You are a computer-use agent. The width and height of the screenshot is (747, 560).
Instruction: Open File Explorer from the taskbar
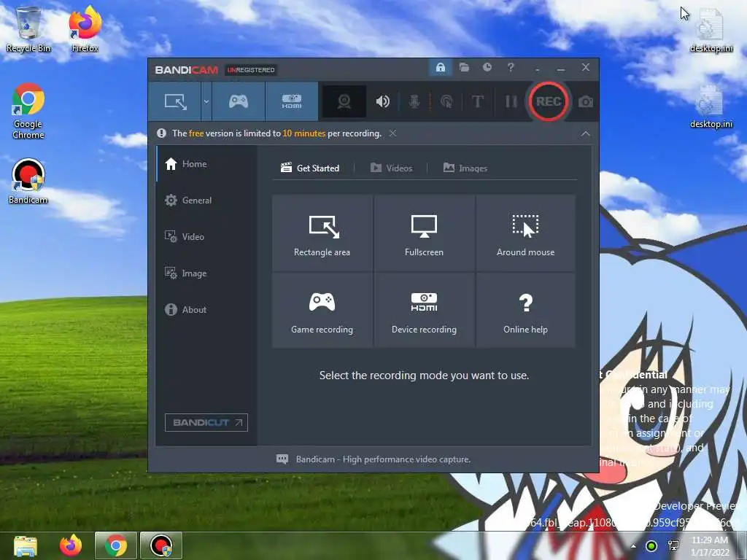point(26,545)
